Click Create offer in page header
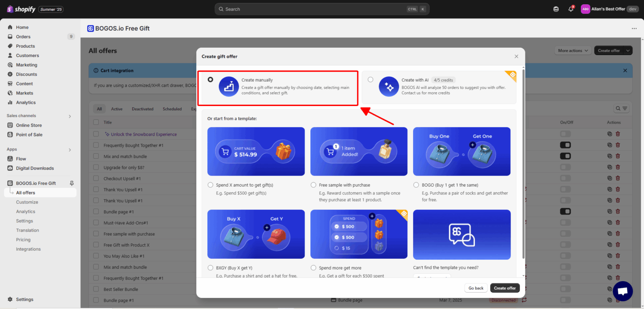 [x=609, y=51]
